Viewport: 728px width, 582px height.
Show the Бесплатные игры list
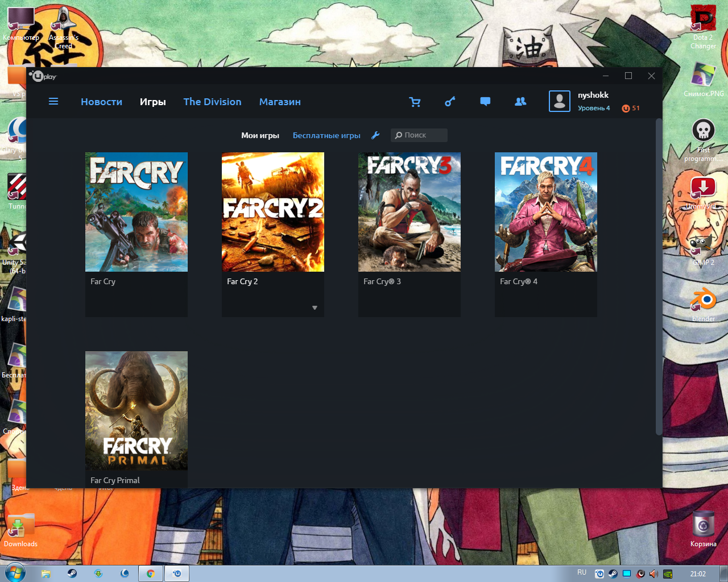click(x=326, y=135)
